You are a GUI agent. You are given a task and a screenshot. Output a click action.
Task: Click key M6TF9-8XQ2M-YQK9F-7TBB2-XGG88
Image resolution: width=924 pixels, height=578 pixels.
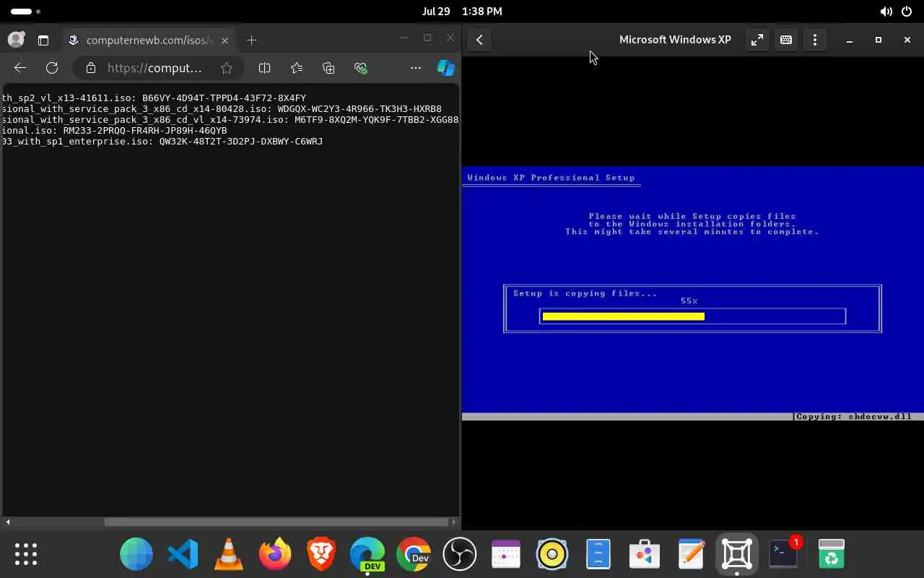tap(377, 119)
